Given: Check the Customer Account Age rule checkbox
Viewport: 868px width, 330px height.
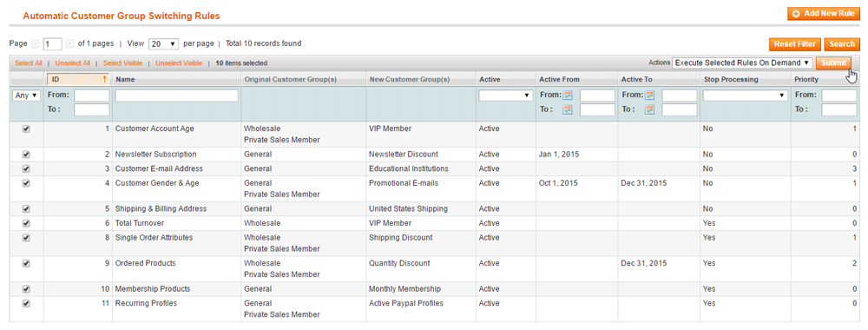Looking at the screenshot, I should [x=26, y=129].
